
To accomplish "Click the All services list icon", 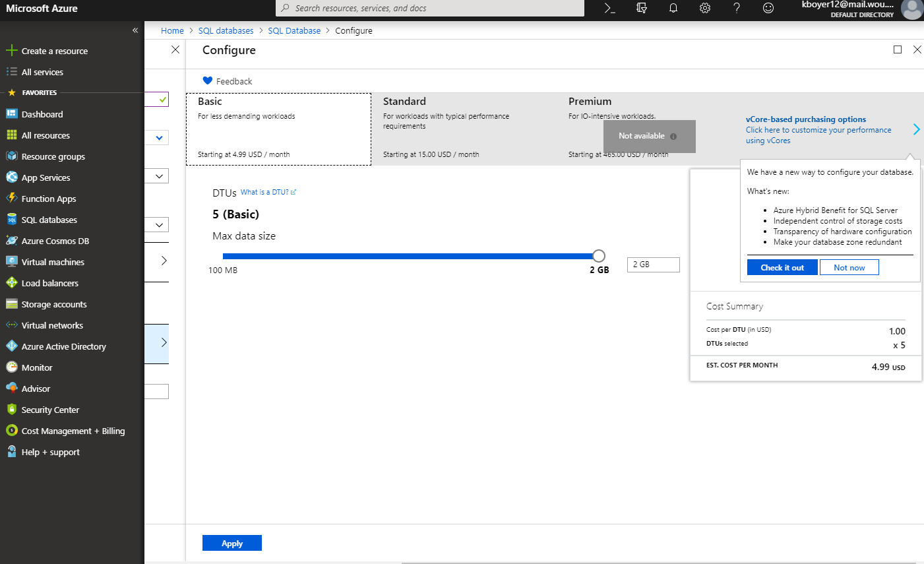I will [11, 72].
